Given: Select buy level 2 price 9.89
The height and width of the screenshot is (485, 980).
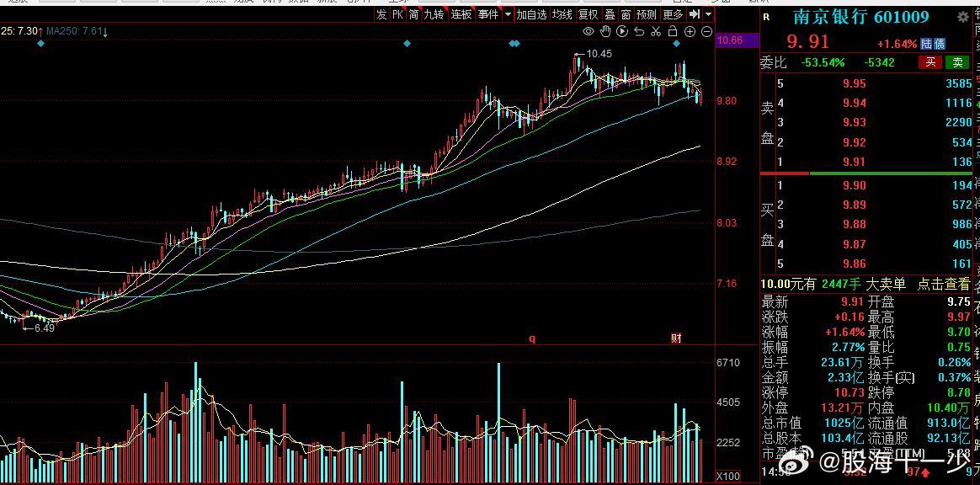Looking at the screenshot, I should pos(855,205).
